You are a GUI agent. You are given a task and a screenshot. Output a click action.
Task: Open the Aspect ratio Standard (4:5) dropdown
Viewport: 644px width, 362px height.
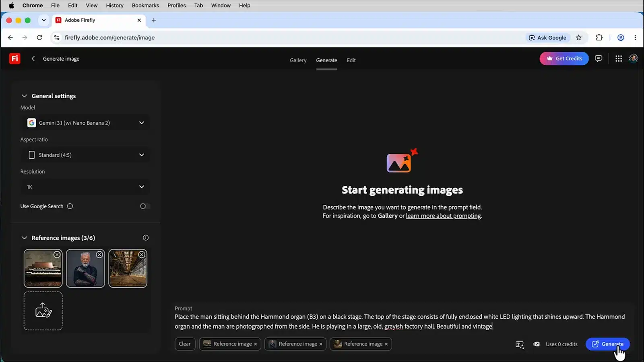pyautogui.click(x=85, y=155)
